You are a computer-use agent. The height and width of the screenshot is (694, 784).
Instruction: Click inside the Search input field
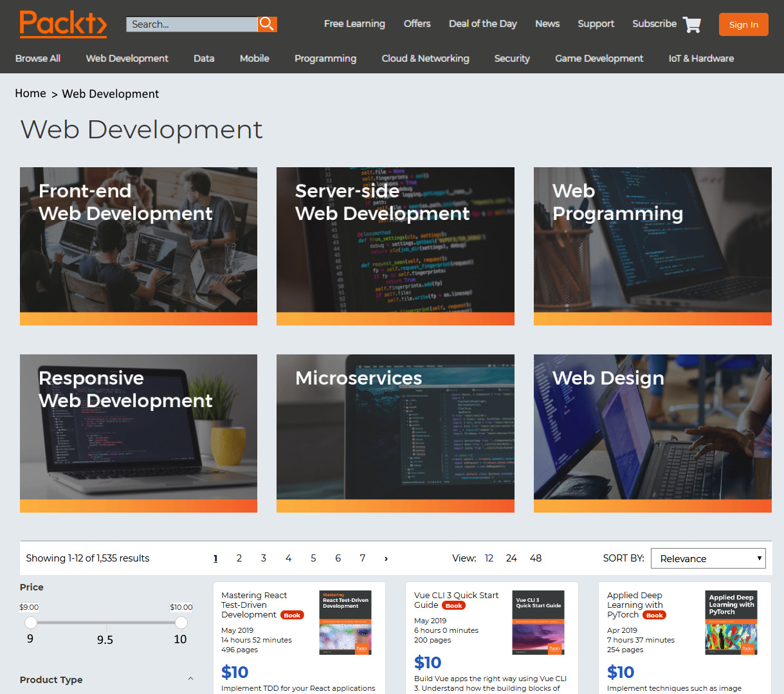[192, 24]
